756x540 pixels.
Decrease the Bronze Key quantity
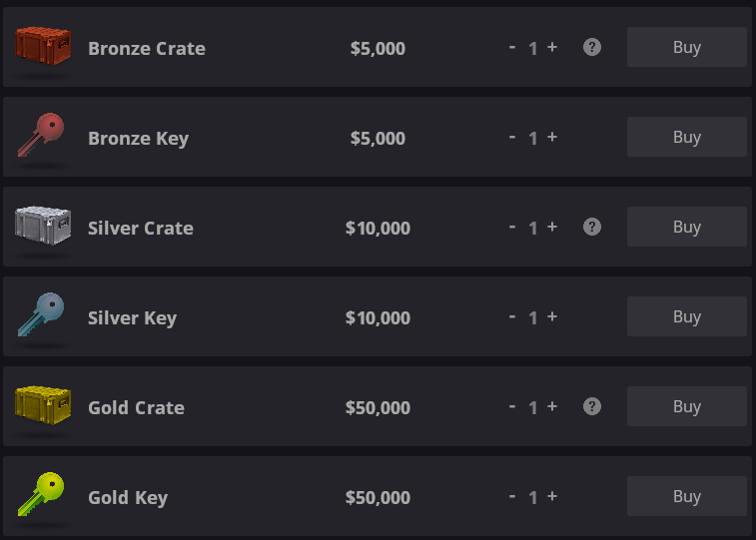[512, 137]
